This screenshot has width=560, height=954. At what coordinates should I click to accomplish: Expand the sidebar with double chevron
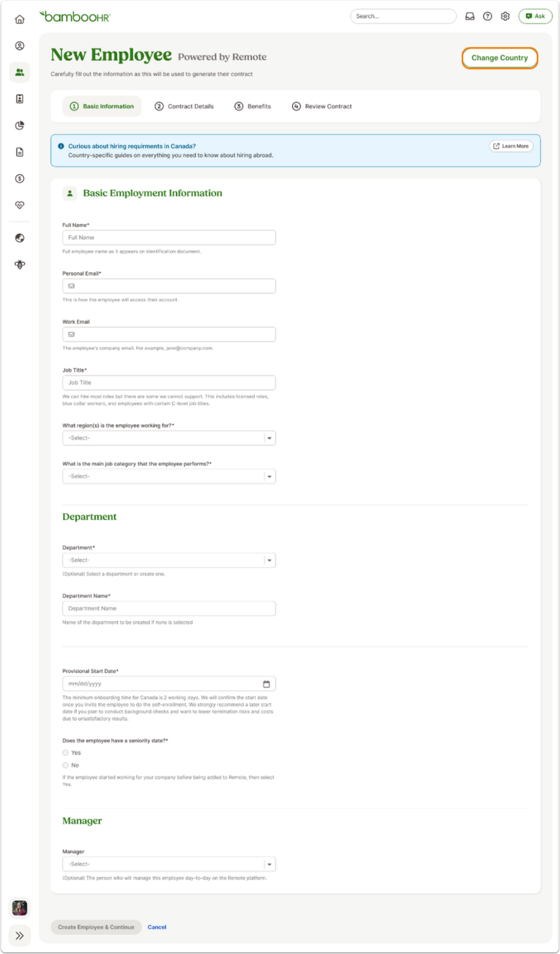(x=20, y=936)
